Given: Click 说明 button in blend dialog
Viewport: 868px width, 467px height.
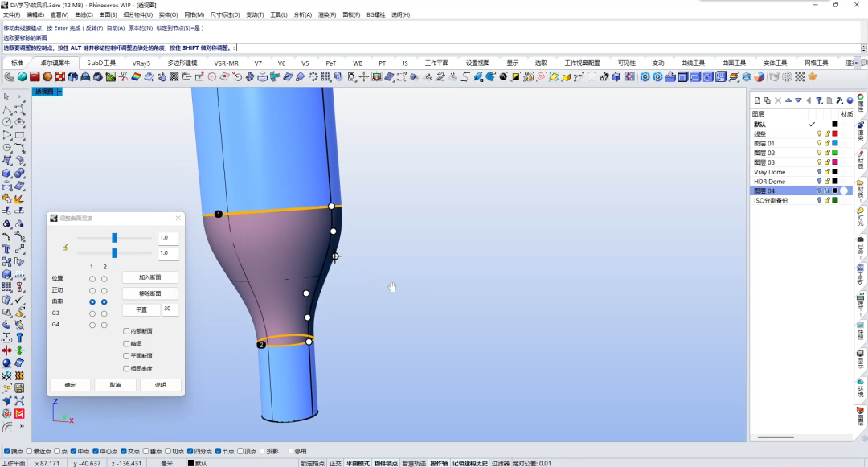Looking at the screenshot, I should tap(160, 385).
